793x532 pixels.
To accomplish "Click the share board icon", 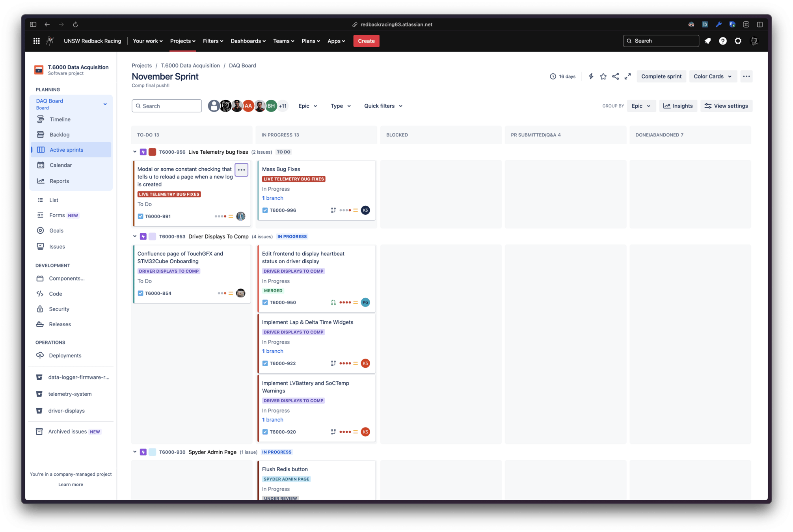I will [x=615, y=76].
